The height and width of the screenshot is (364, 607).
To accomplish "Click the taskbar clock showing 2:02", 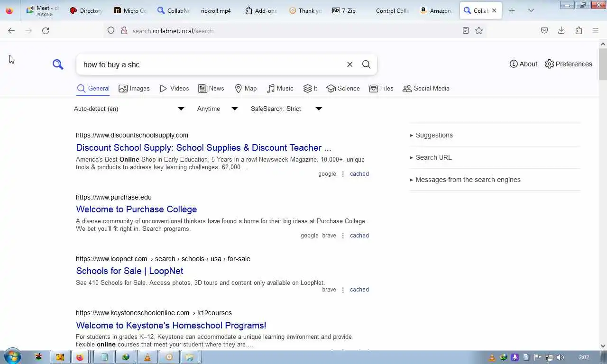I will [584, 357].
